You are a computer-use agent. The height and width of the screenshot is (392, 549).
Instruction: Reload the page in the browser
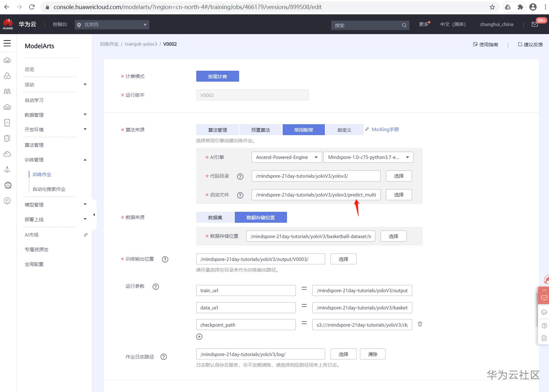point(32,7)
